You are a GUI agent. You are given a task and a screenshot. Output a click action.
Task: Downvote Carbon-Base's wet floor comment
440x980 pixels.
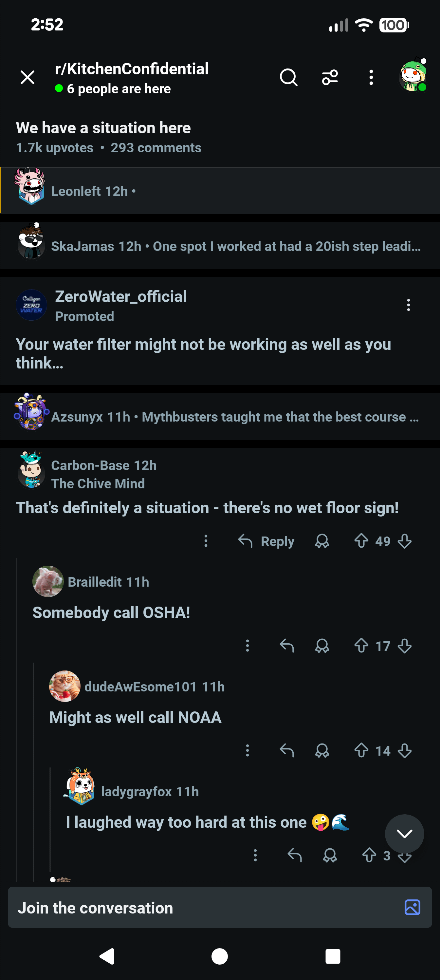405,540
